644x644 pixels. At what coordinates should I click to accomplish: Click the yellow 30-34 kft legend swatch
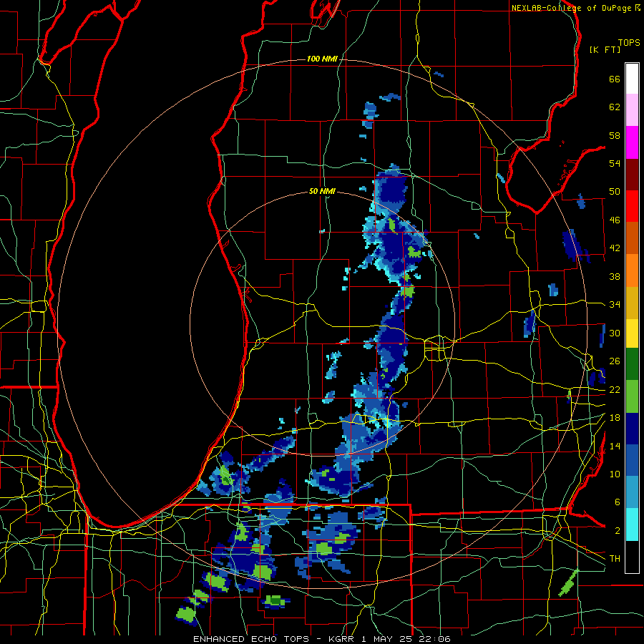(x=632, y=333)
